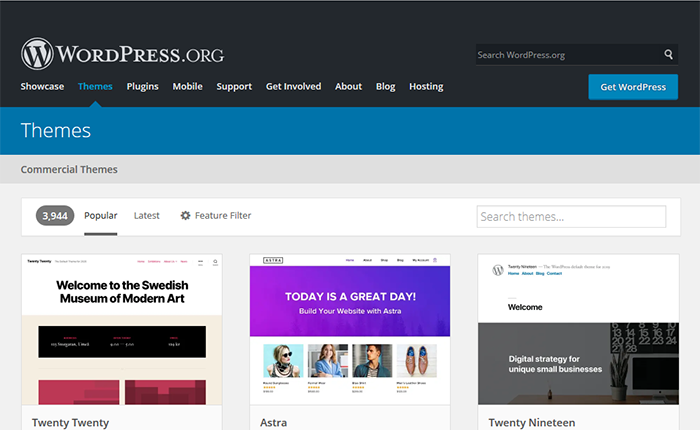View the Twenty Nineteen theme screenshot
The image size is (700, 430).
pos(578,330)
